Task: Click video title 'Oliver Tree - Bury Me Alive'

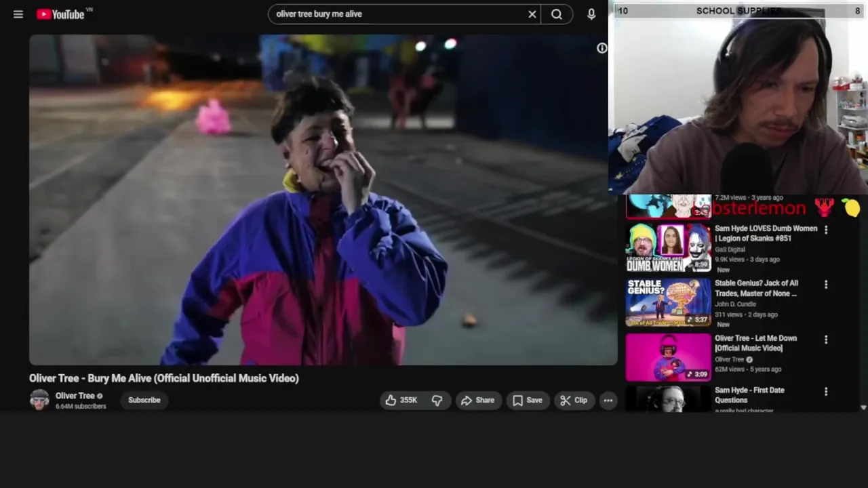Action: pyautogui.click(x=164, y=378)
